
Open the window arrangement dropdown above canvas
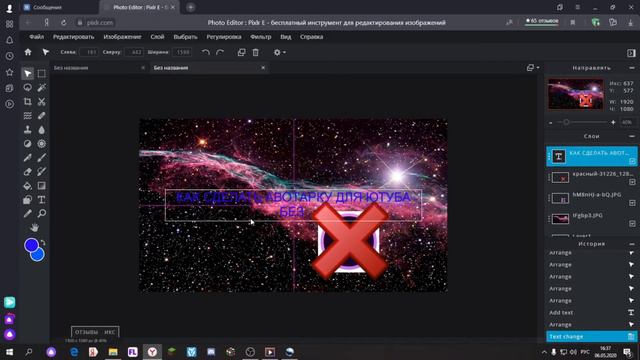tap(532, 68)
